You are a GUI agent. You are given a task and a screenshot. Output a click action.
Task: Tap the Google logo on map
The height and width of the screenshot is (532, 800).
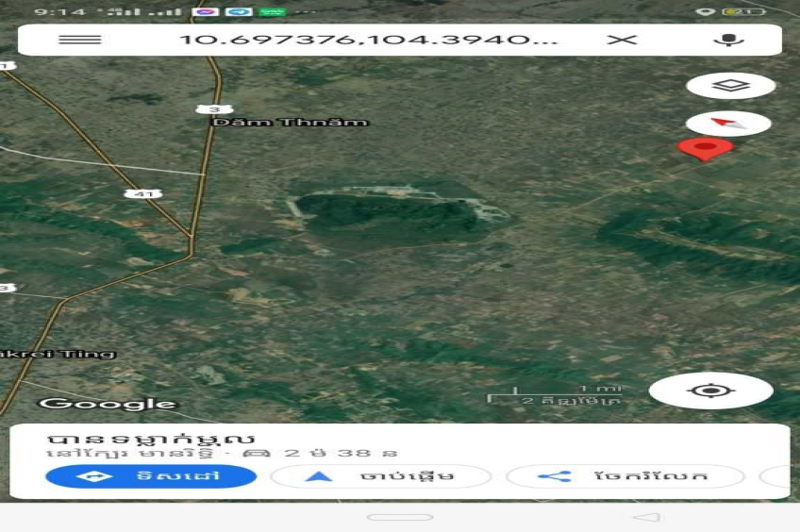(108, 404)
